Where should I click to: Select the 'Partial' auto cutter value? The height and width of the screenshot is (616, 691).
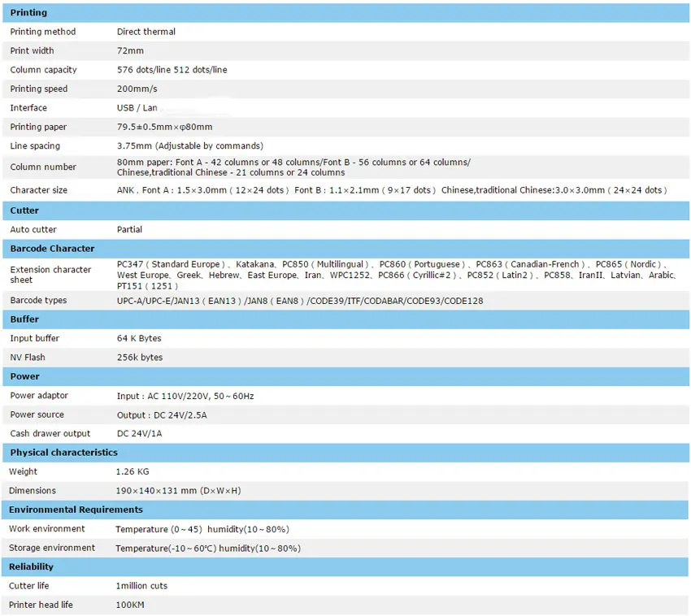tap(129, 229)
